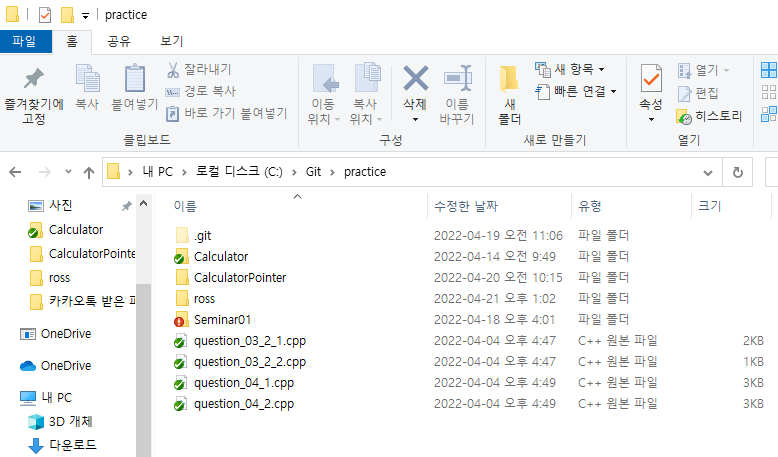Click the Cut scissors icon
Screen dimensions: 778x457
[173, 70]
